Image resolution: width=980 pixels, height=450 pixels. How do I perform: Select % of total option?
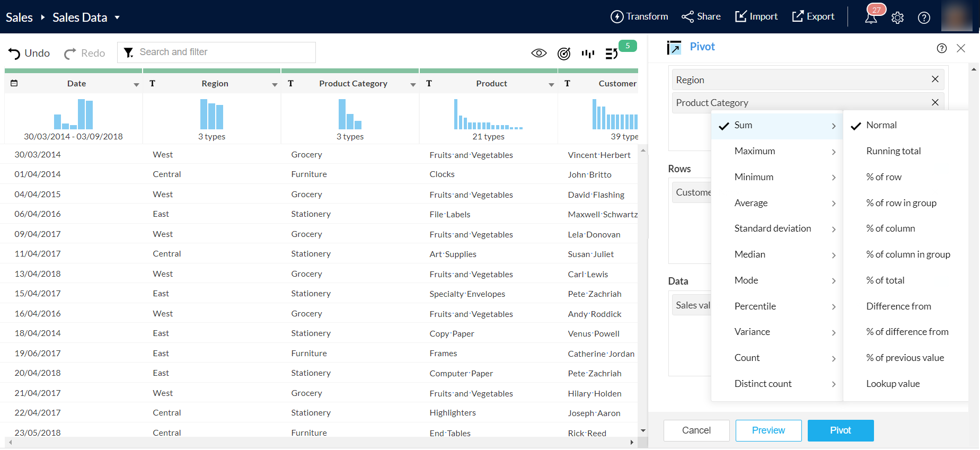pos(906,280)
